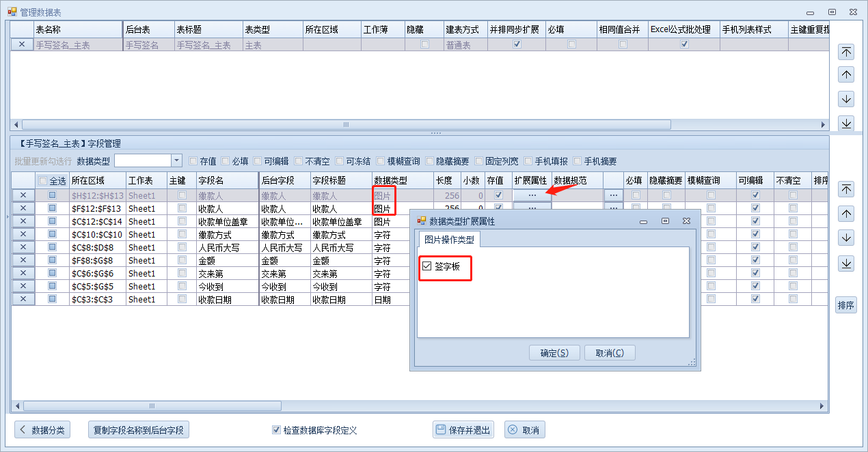The height and width of the screenshot is (452, 868).
Task: Enable the 模糊查询 batch option checkbox
Action: [380, 161]
